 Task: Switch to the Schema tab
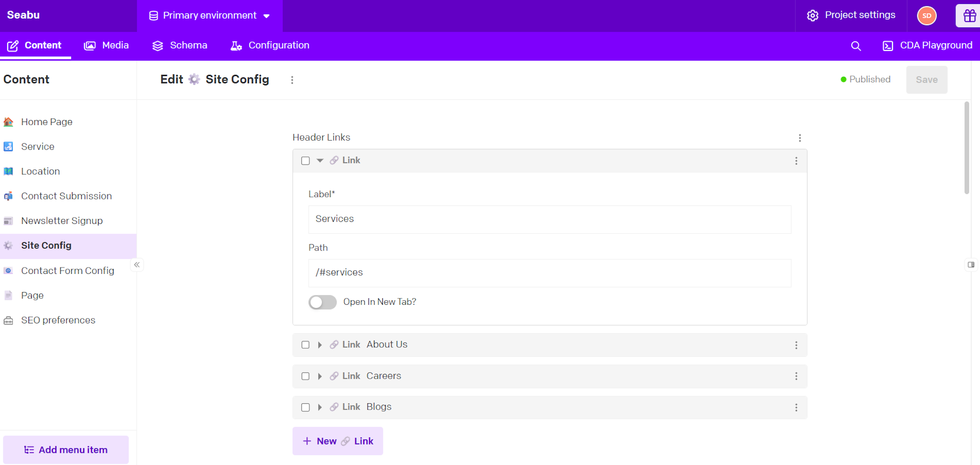tap(180, 46)
